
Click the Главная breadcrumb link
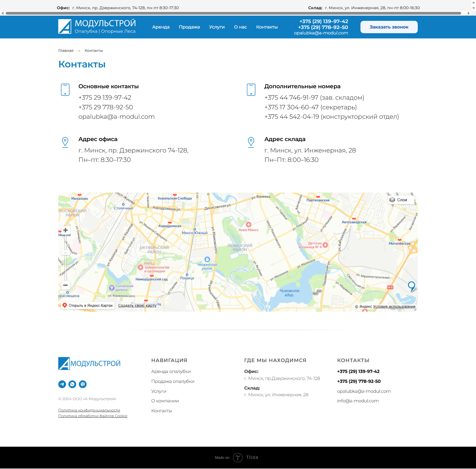coord(66,51)
